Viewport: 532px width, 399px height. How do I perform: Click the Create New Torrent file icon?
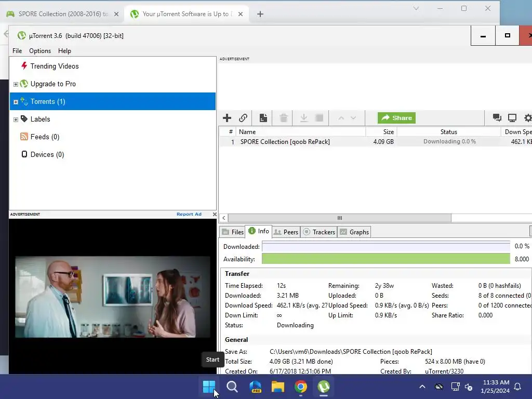pos(263,118)
